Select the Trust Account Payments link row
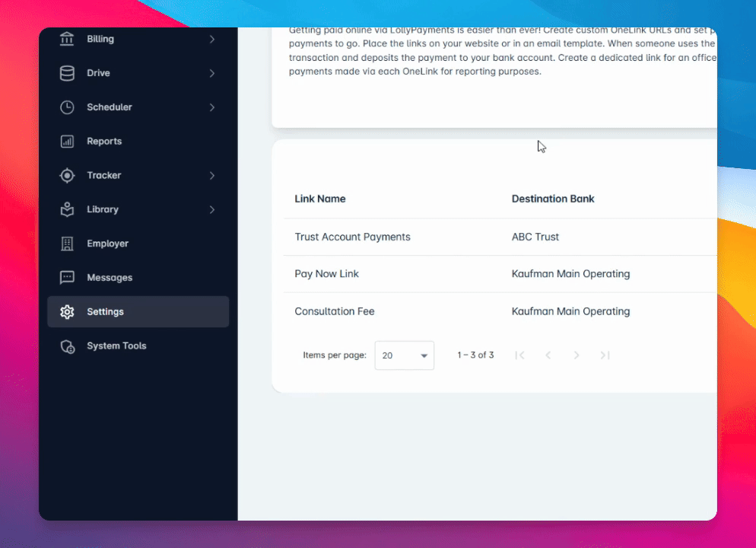Viewport: 756px width, 548px height. [500, 237]
